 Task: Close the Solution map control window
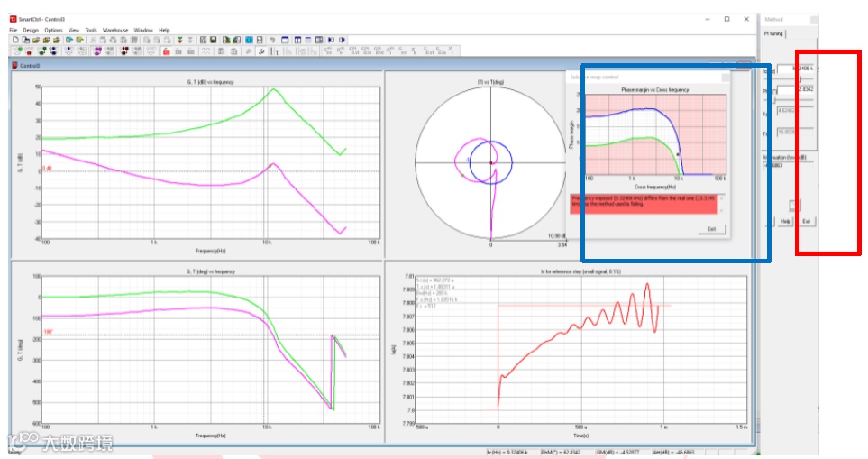point(726,78)
